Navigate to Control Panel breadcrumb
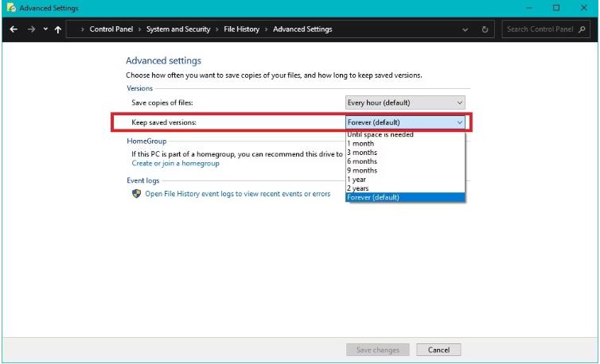Viewport: 600px width, 364px height. pos(111,29)
